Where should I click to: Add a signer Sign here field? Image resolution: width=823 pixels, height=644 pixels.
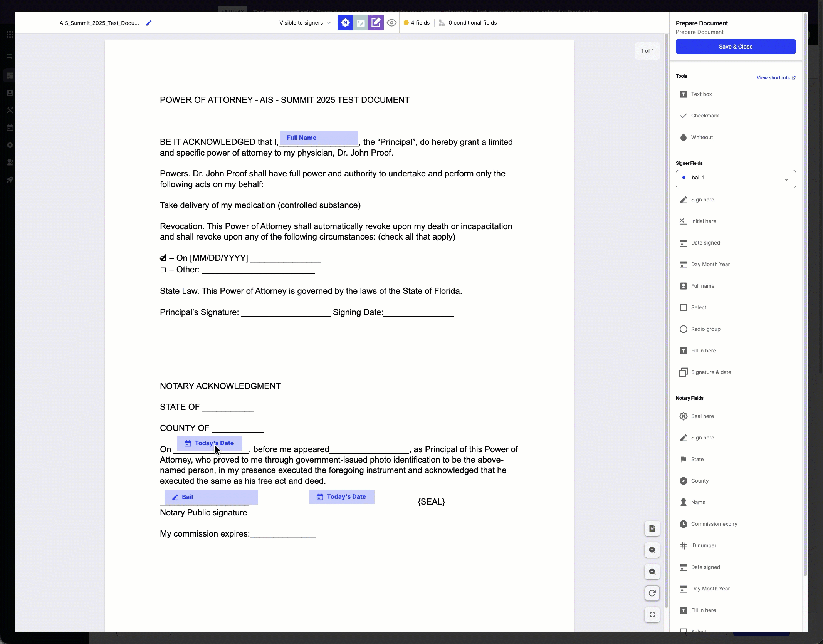click(736, 200)
